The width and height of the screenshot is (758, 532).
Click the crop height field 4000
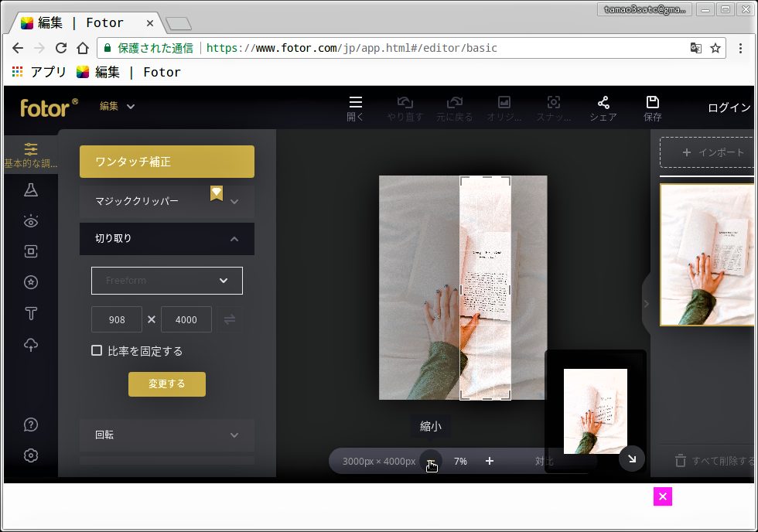[186, 319]
